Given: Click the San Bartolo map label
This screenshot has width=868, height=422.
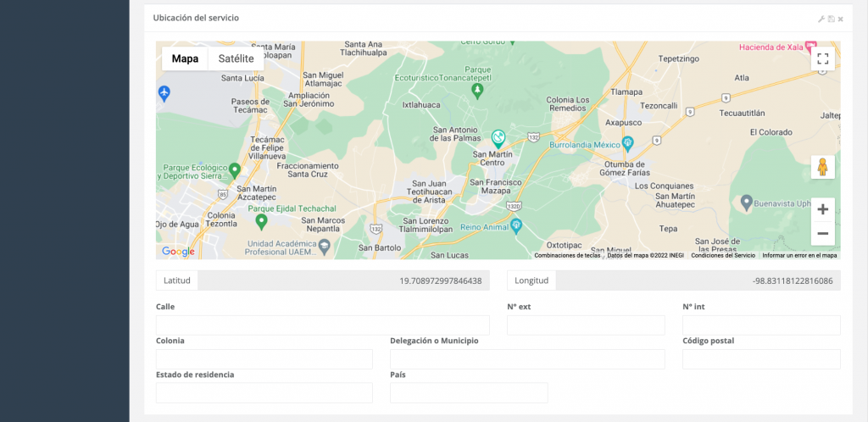Looking at the screenshot, I should pyautogui.click(x=380, y=247).
